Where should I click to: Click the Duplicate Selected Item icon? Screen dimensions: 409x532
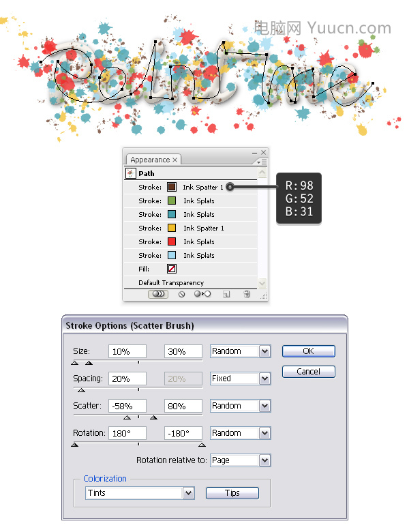(x=226, y=294)
